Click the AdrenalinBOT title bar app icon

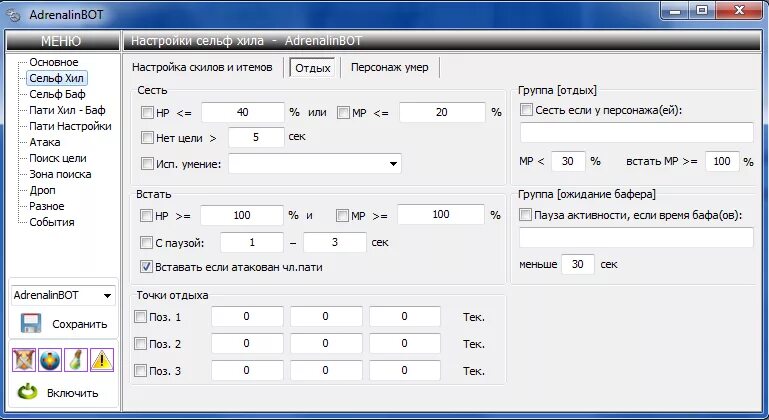[14, 15]
